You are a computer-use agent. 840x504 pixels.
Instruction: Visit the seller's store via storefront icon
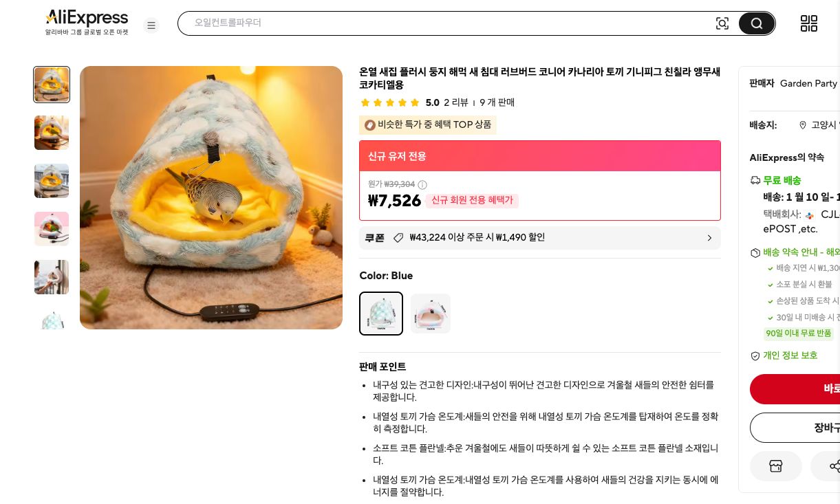tap(775, 466)
